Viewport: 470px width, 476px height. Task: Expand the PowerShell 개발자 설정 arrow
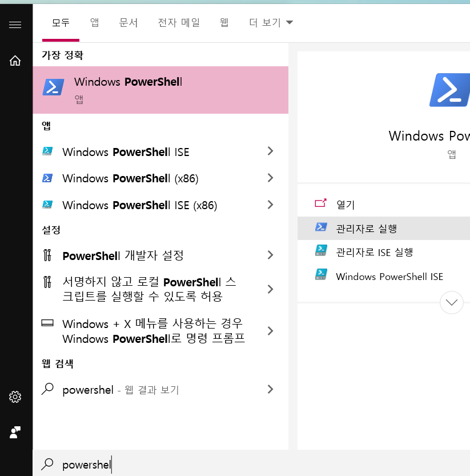point(270,255)
